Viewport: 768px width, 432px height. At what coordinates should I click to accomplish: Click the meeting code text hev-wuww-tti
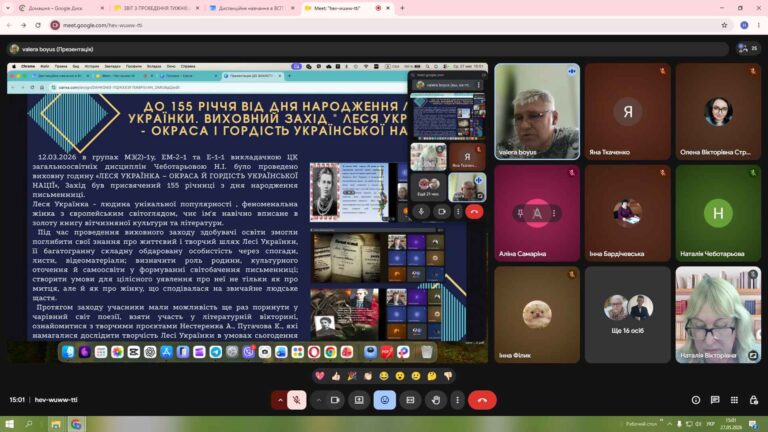(x=56, y=400)
